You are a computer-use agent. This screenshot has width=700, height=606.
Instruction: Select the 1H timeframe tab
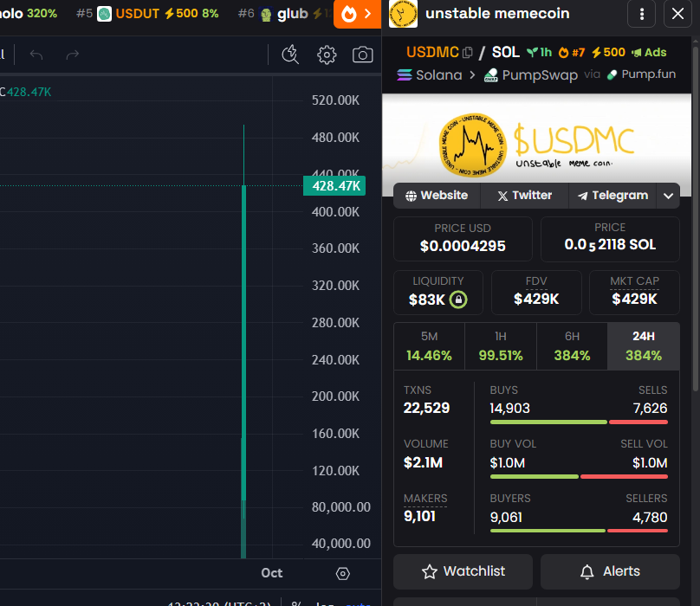point(501,346)
